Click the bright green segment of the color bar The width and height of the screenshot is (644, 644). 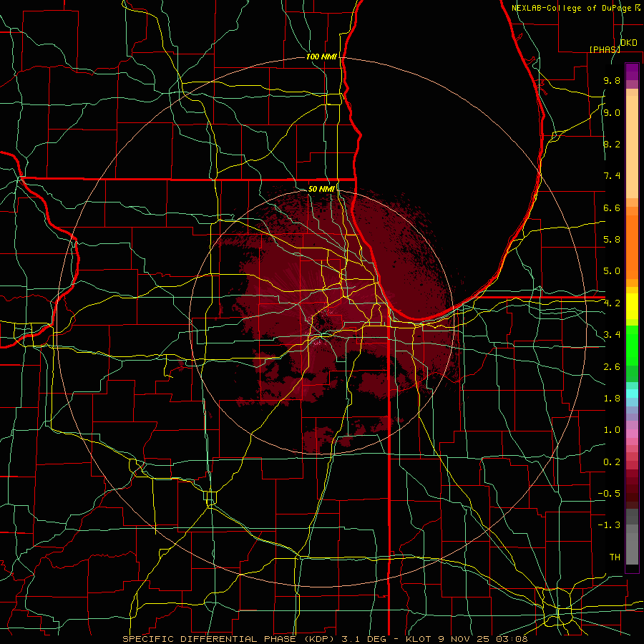tap(632, 345)
